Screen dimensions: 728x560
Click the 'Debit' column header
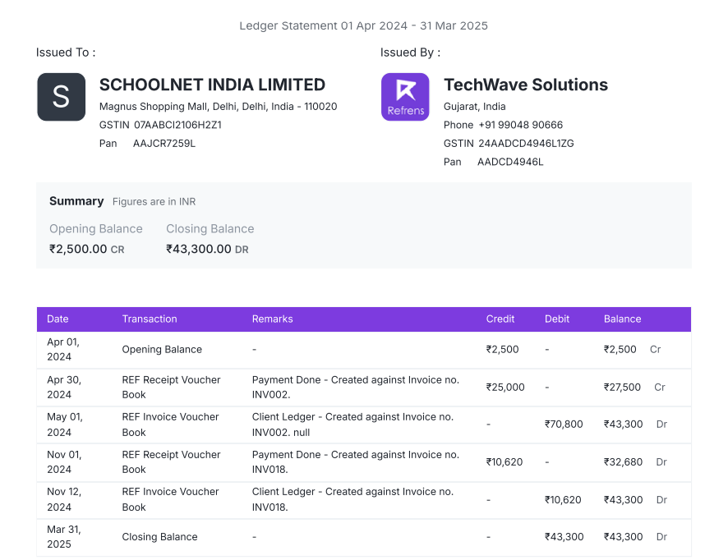pos(557,319)
